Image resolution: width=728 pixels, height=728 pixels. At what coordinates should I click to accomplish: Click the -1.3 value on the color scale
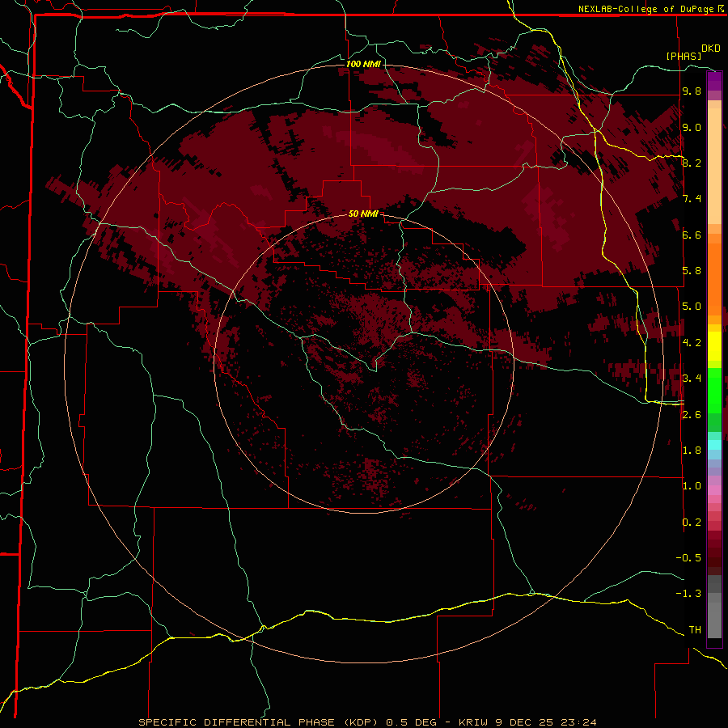coord(688,594)
